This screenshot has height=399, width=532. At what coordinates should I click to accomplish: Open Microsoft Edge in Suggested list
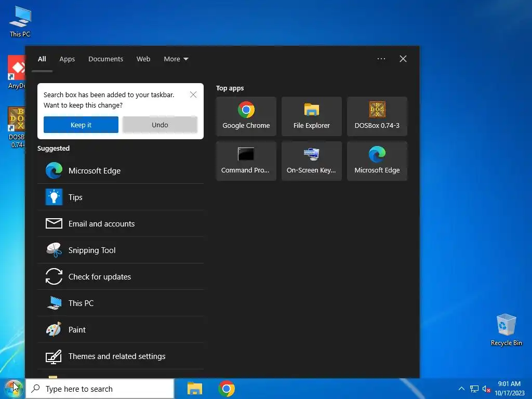[121, 170]
